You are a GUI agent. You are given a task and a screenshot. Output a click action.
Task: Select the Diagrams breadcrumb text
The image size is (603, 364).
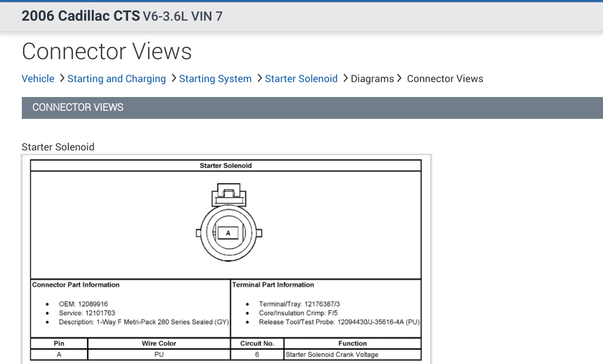(372, 79)
